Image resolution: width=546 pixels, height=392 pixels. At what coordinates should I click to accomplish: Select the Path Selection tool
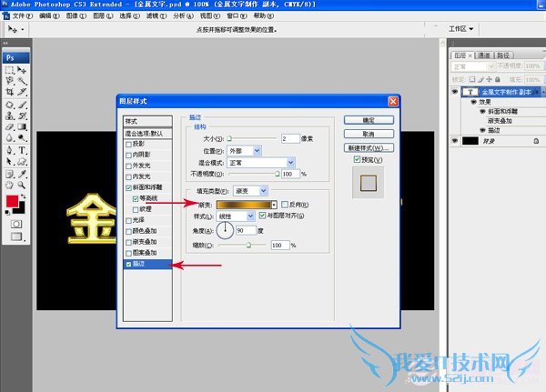pos(9,162)
